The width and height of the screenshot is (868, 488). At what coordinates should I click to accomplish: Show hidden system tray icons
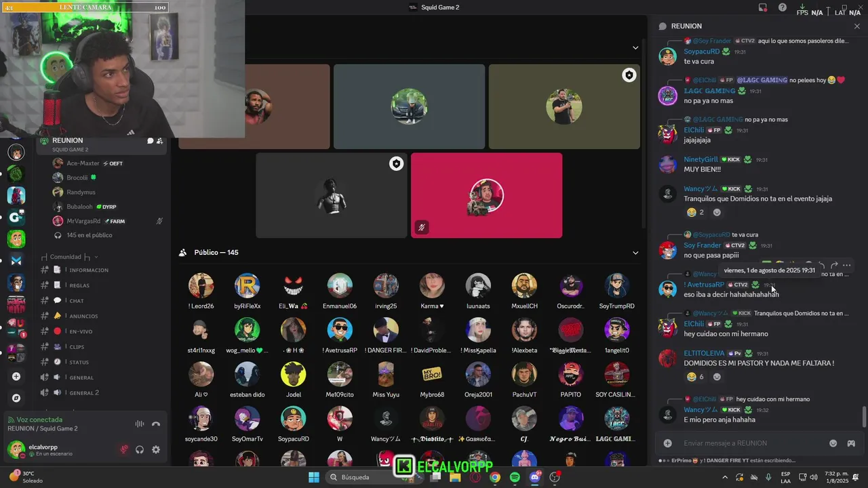click(725, 477)
